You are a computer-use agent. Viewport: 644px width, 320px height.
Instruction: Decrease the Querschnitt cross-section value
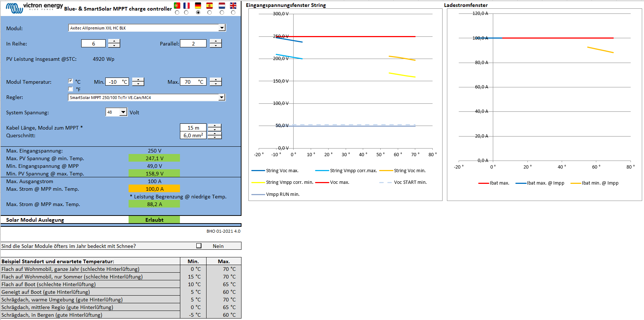tap(215, 137)
